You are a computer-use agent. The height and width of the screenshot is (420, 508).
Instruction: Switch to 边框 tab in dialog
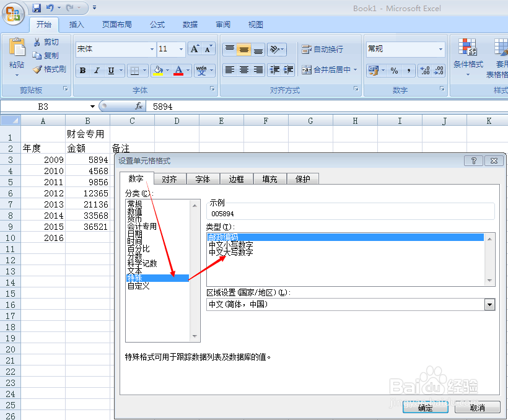pyautogui.click(x=237, y=179)
